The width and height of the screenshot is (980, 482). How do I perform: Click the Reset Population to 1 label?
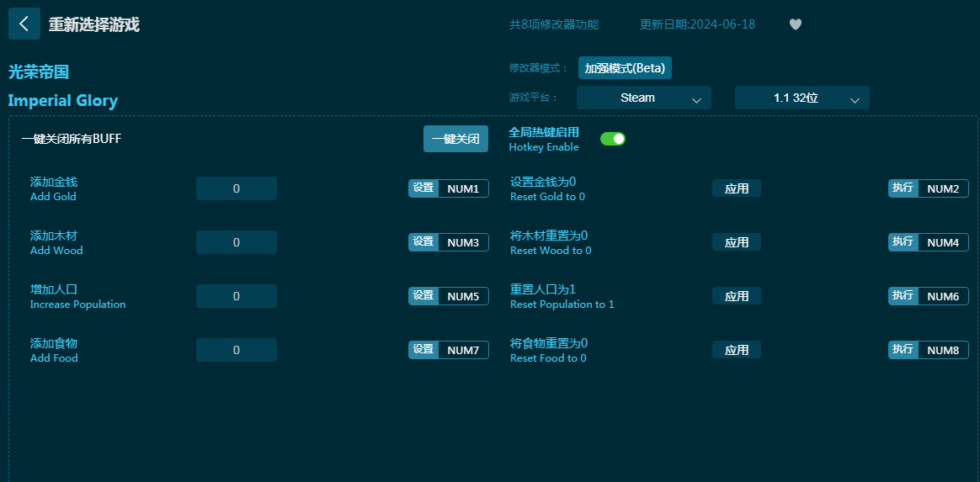click(x=562, y=304)
